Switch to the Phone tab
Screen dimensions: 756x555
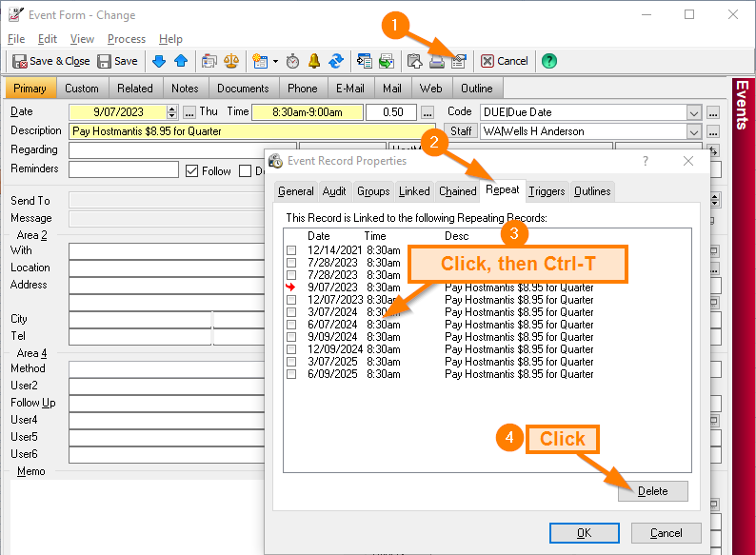coord(302,89)
